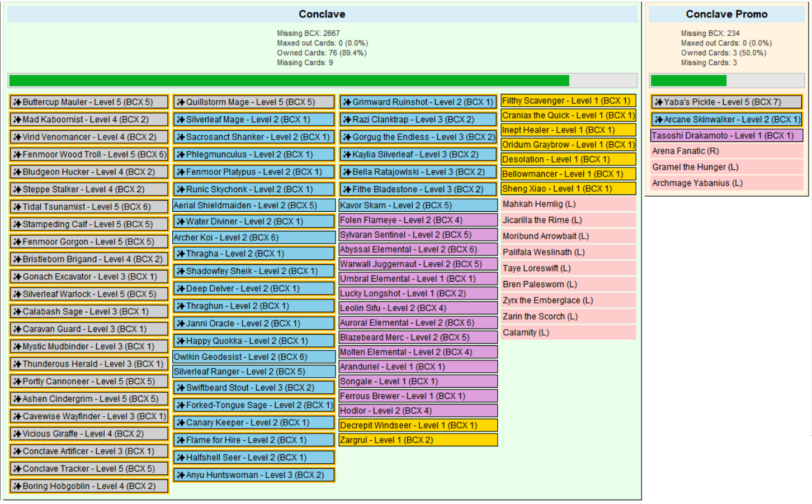
Task: Select the Conclave set header
Action: tap(322, 15)
